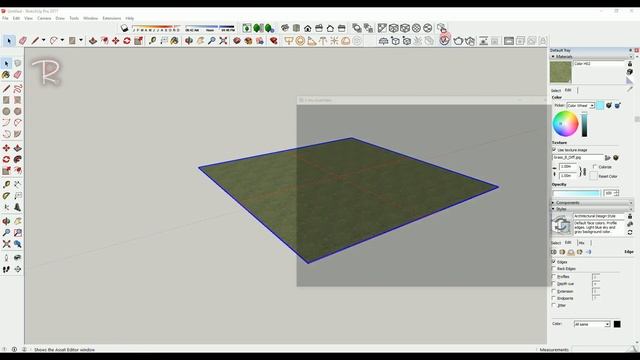
Task: Open the Window menu
Action: point(90,18)
